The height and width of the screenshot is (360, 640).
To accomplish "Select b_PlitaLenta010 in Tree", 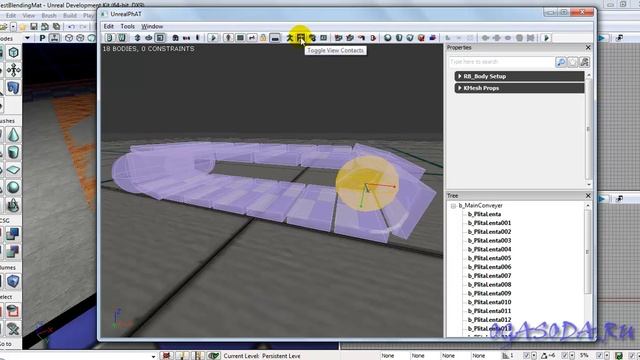I will pos(489,302).
